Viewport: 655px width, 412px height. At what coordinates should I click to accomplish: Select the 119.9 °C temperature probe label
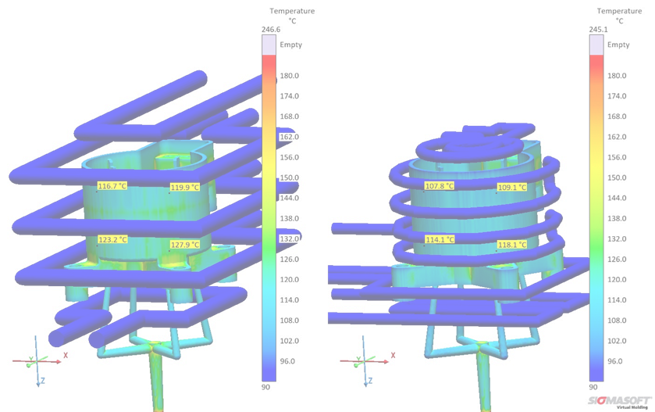pos(184,187)
